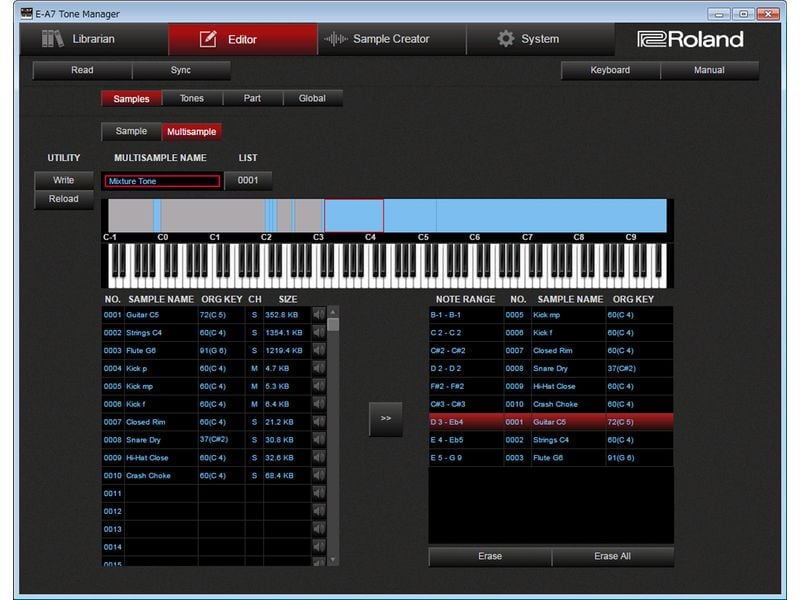Select highlighted note range D 3 - Eb4
The image size is (800, 600).
(551, 422)
